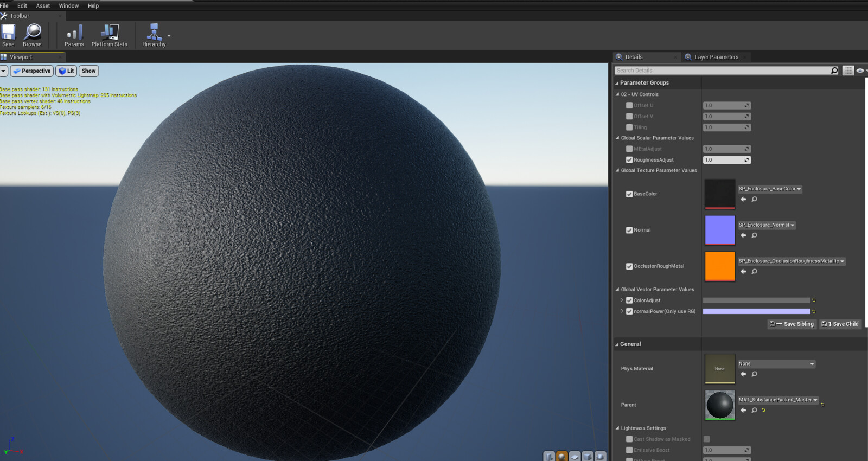Image resolution: width=868 pixels, height=461 pixels.
Task: Click the Save Sibling button
Action: pyautogui.click(x=792, y=324)
